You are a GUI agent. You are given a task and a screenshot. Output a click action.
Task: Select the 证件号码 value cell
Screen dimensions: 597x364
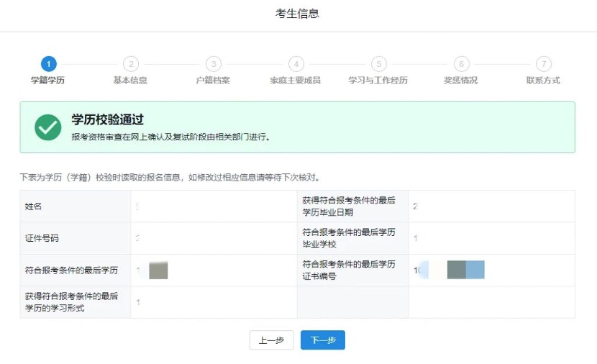(x=214, y=238)
